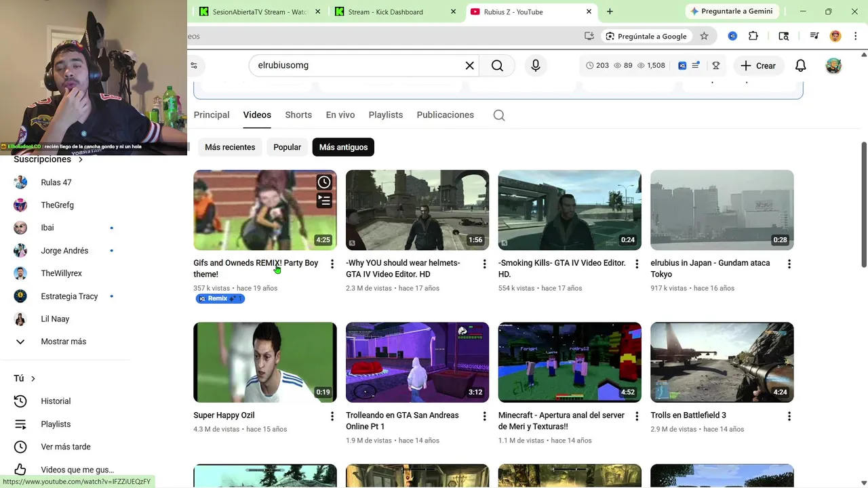Image resolution: width=868 pixels, height=488 pixels.
Task: Add Gifs and Owneds video to Watch later
Action: (x=324, y=182)
